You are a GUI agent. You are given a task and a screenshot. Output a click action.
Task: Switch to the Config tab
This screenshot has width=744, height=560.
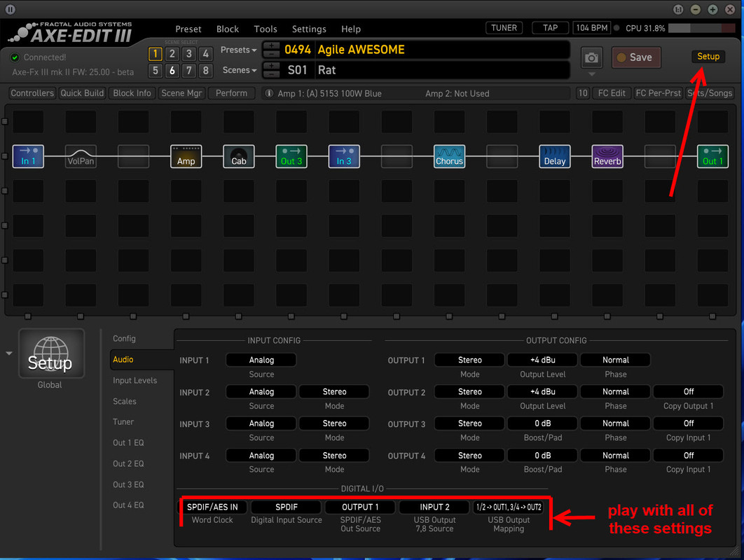pos(124,339)
